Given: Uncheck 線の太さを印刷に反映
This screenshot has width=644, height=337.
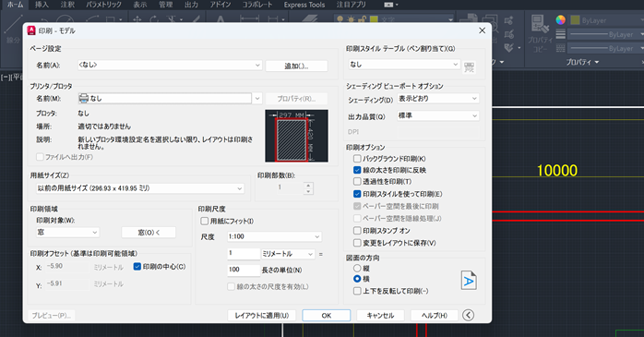Looking at the screenshot, I should point(357,170).
